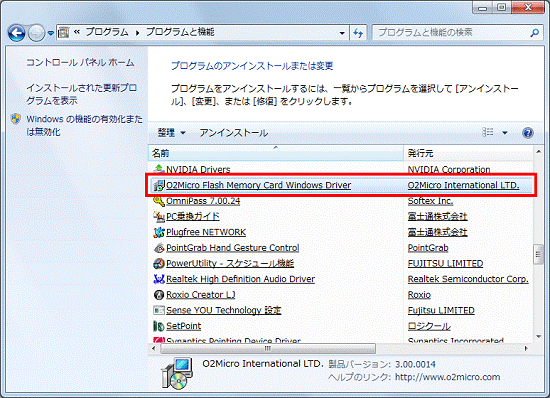
Task: Select PointGrab Hand Gesture Control entry
Action: click(233, 248)
